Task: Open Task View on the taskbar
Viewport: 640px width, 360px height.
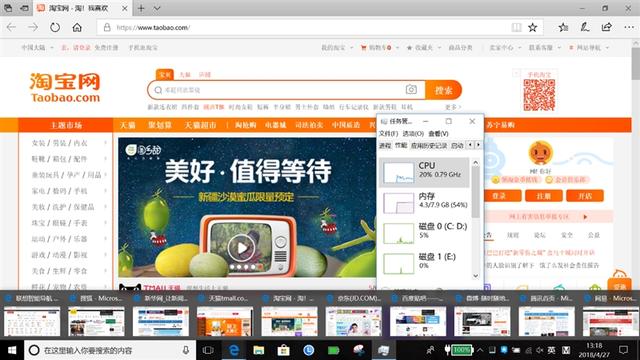Action: (x=208, y=350)
